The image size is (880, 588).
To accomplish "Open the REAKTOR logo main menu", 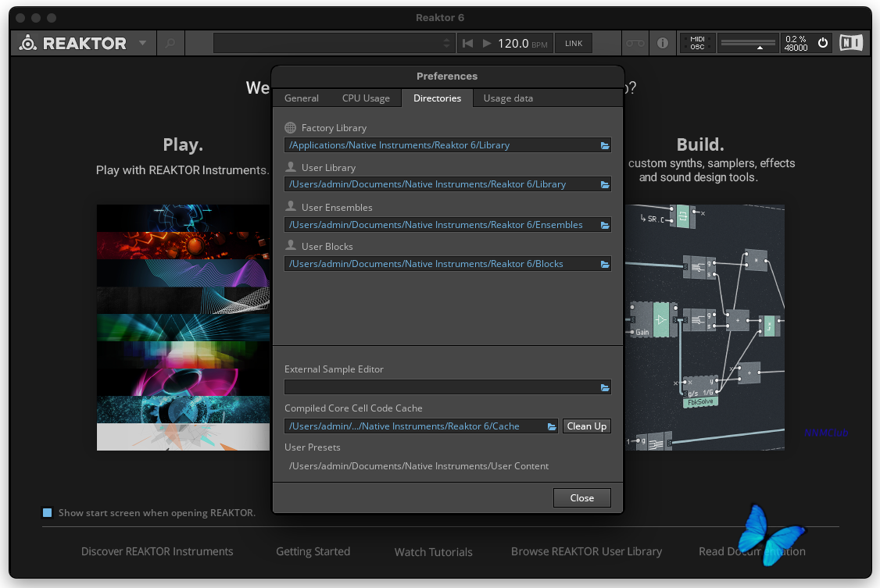I will pos(73,43).
